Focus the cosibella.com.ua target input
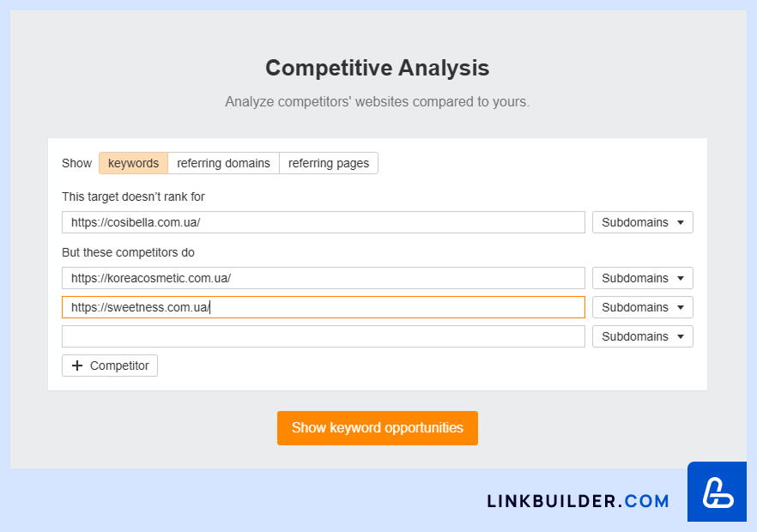The height and width of the screenshot is (532, 757). coord(324,222)
